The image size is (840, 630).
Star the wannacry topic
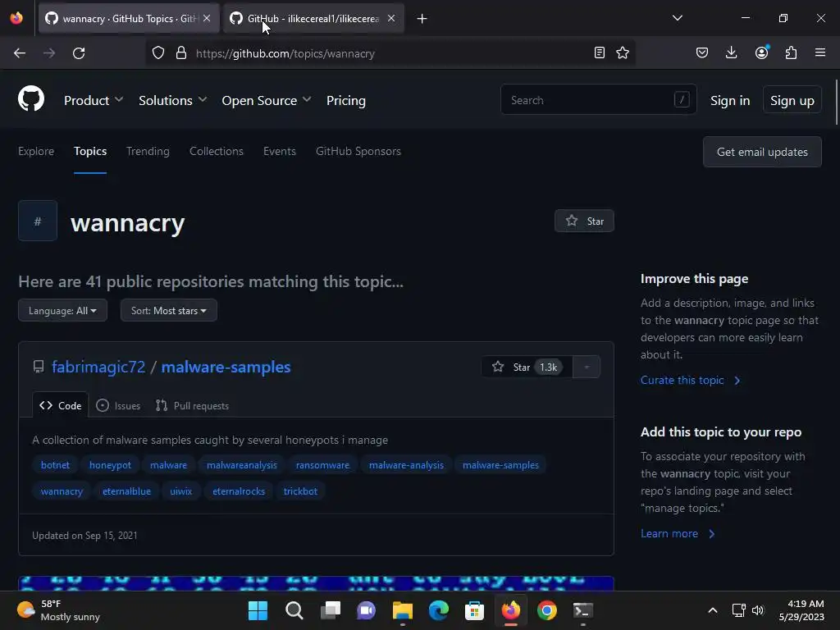point(584,221)
